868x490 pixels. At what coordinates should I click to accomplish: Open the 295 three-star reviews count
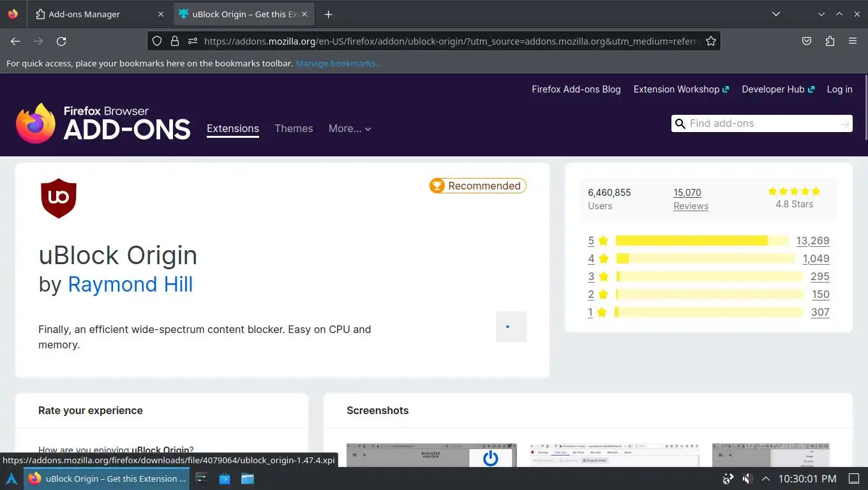[x=820, y=276]
